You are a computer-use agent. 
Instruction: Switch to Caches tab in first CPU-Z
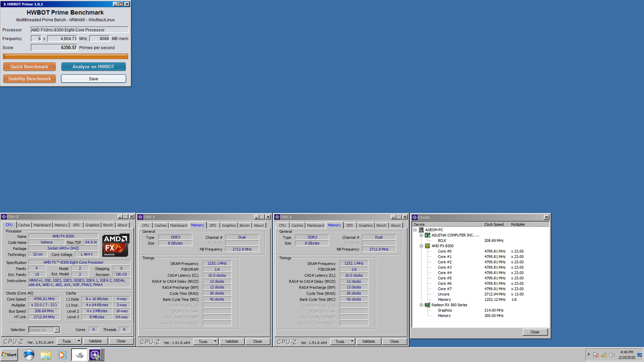[x=24, y=225]
